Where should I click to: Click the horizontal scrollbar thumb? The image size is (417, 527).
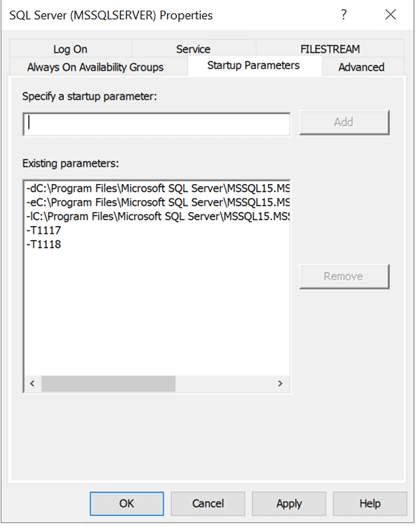(x=108, y=383)
